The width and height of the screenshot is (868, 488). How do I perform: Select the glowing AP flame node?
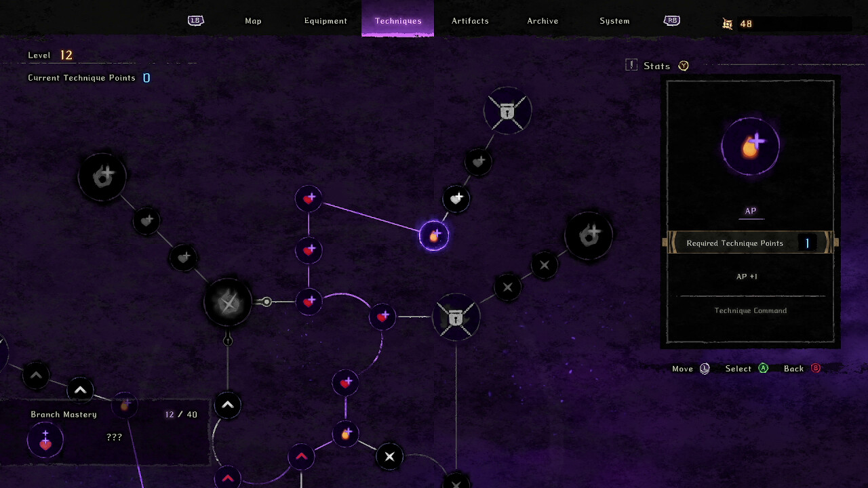(434, 235)
